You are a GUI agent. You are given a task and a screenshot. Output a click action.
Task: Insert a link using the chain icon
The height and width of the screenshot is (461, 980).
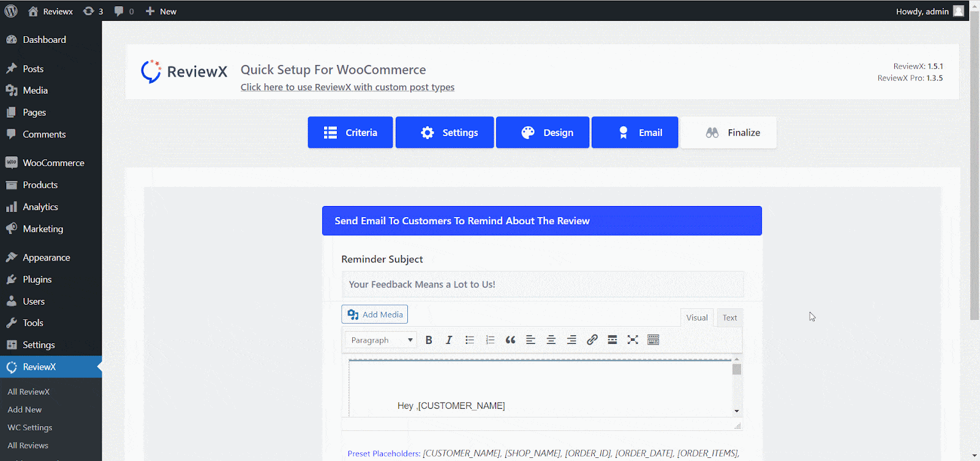pyautogui.click(x=592, y=340)
